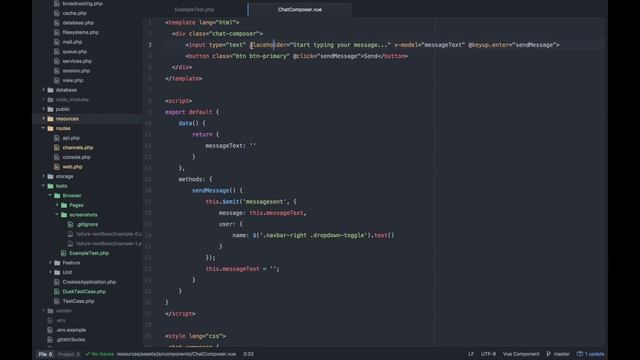
Task: Click line number 3 in the gutter
Action: pyautogui.click(x=150, y=45)
